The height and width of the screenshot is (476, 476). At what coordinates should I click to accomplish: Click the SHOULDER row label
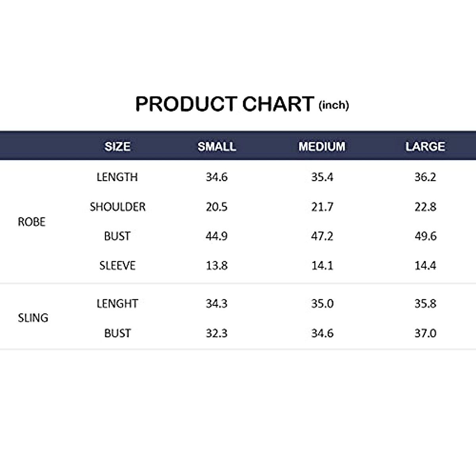point(117,207)
